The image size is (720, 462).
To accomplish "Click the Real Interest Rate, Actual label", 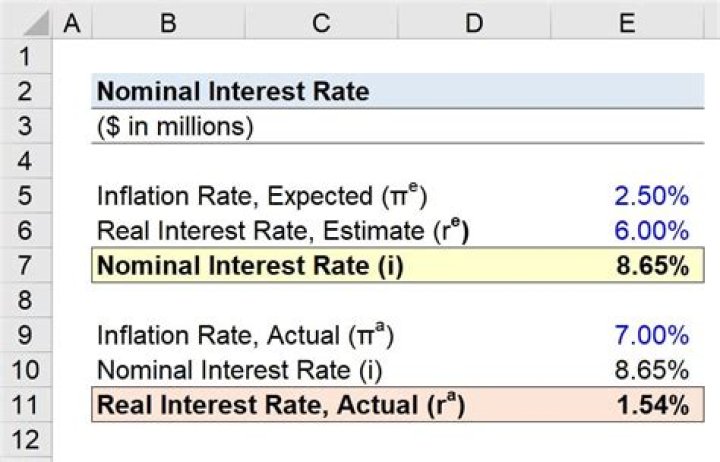I will tap(280, 406).
